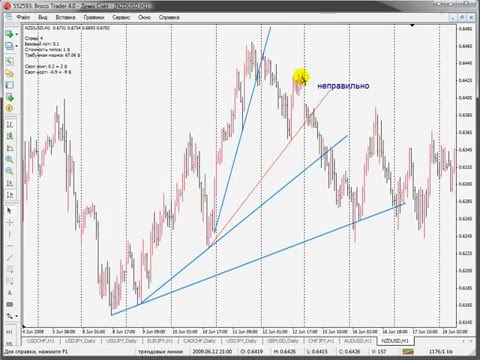Viewport: 480px width, 360px height.
Task: Click the New Chart icon with green plus
Action: 9,34
